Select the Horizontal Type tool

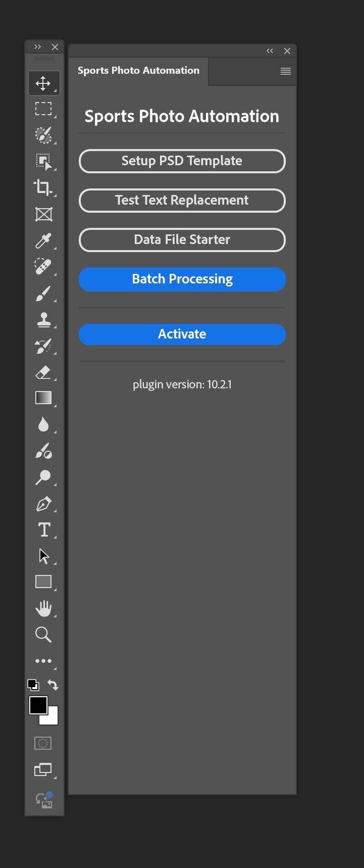(43, 529)
